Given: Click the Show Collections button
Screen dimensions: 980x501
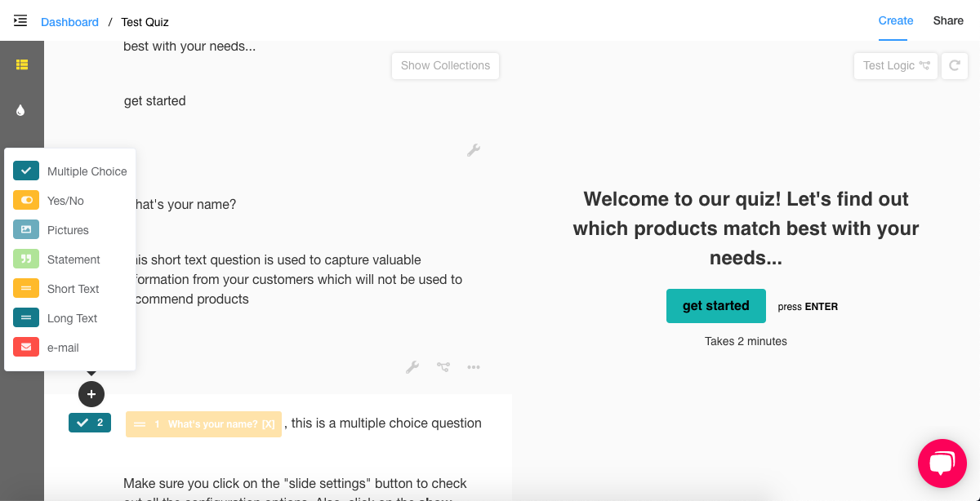Looking at the screenshot, I should [445, 65].
